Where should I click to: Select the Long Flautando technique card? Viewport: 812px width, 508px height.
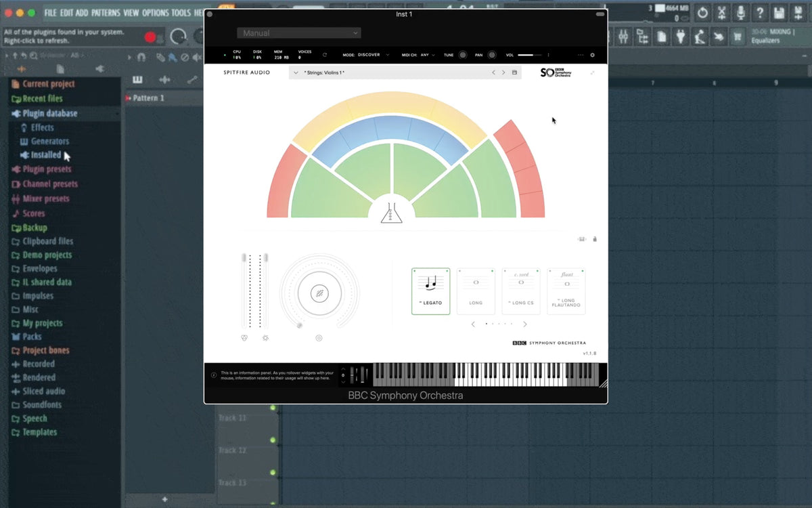coord(566,291)
